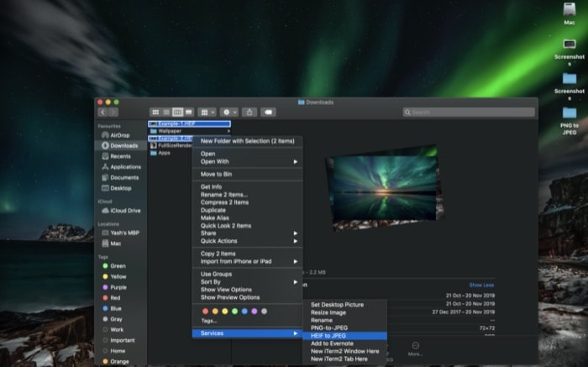Select the Example-1.HEIF file

[190, 123]
